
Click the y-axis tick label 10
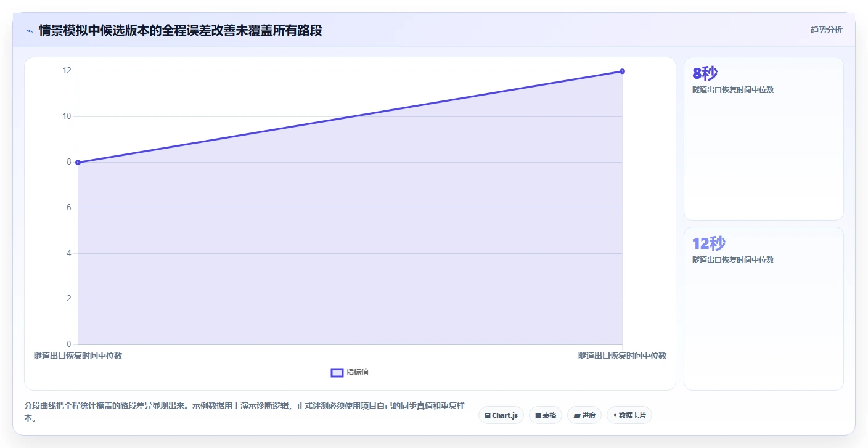point(67,116)
